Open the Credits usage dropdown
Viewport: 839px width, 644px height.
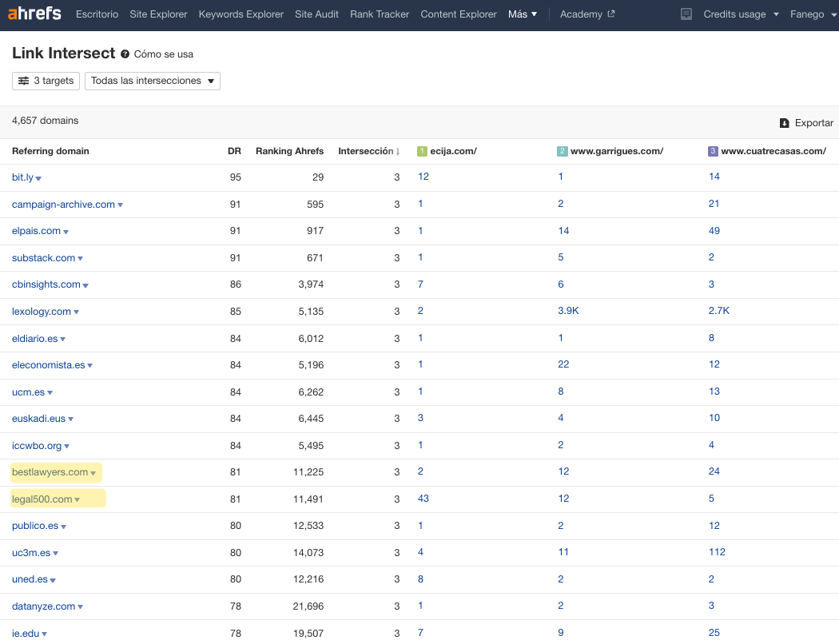click(x=741, y=14)
